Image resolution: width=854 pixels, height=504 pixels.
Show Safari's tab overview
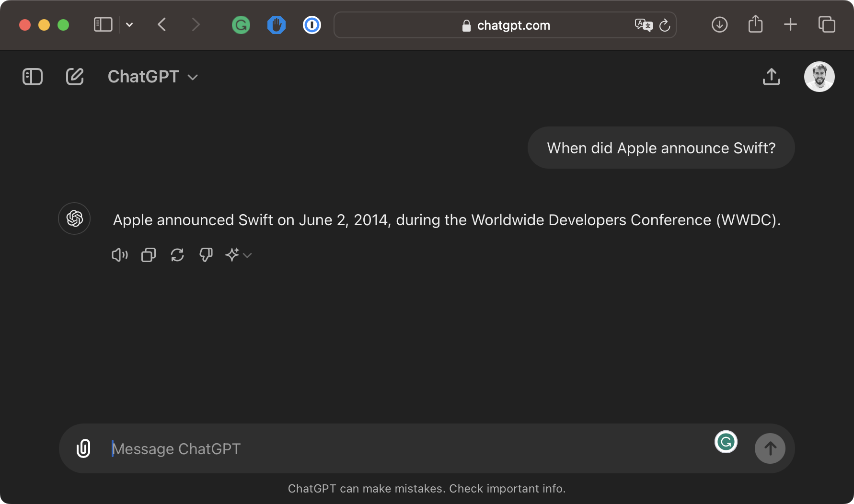(827, 25)
